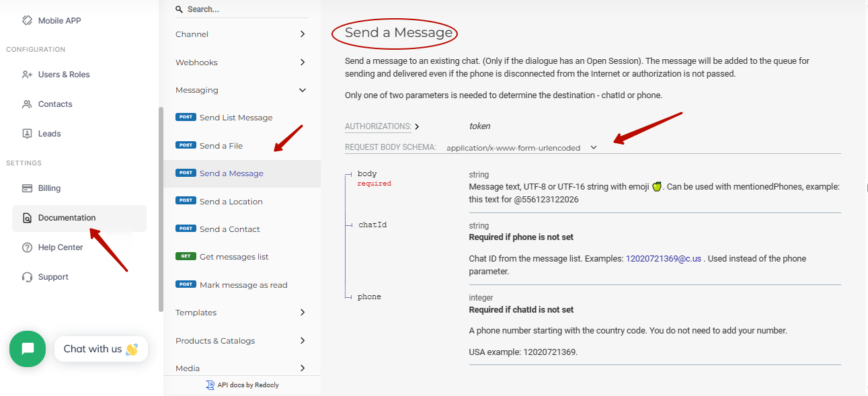This screenshot has width=868, height=396.
Task: Click the Help Center question icon
Action: [x=27, y=247]
